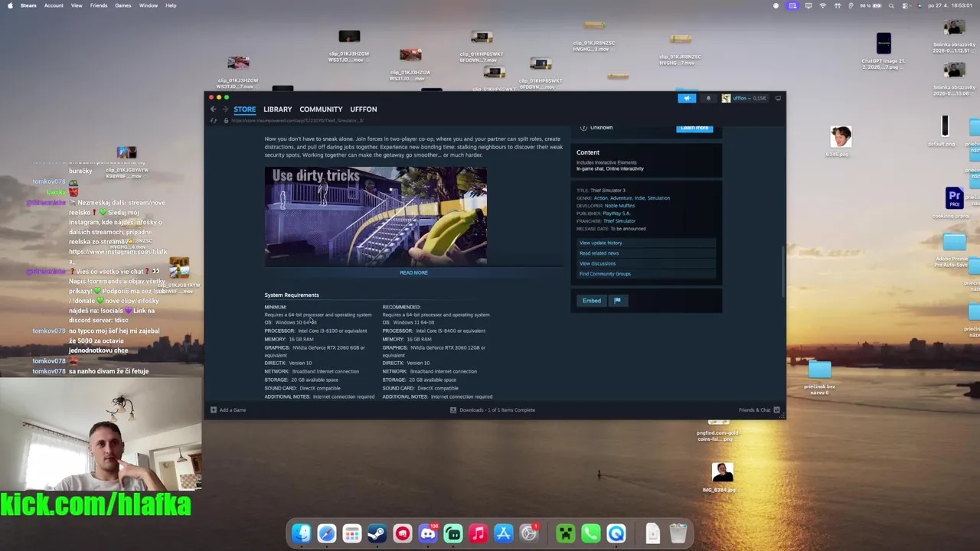Open the UFFFON profile tab
980x551 pixels.
point(364,109)
